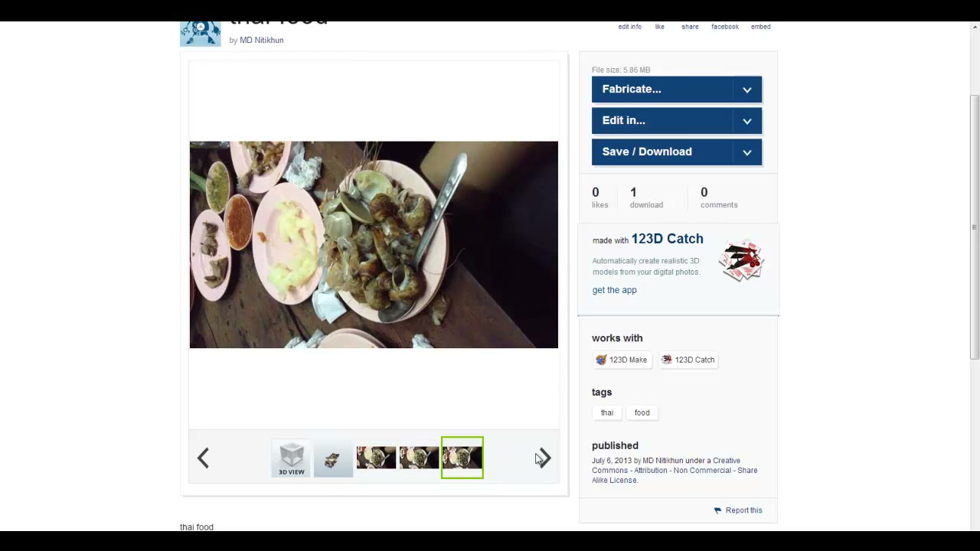Click the 0 comments counter
980x551 pixels.
[719, 197]
